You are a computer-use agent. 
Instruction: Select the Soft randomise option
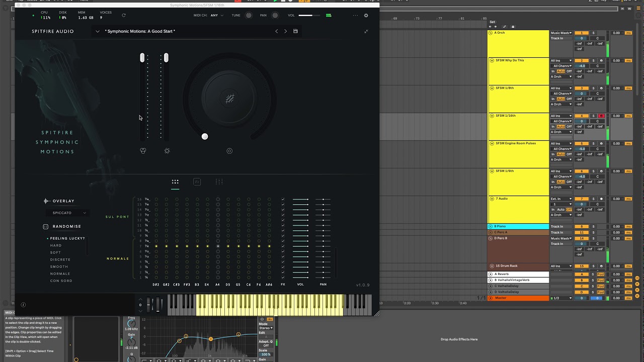(x=55, y=252)
